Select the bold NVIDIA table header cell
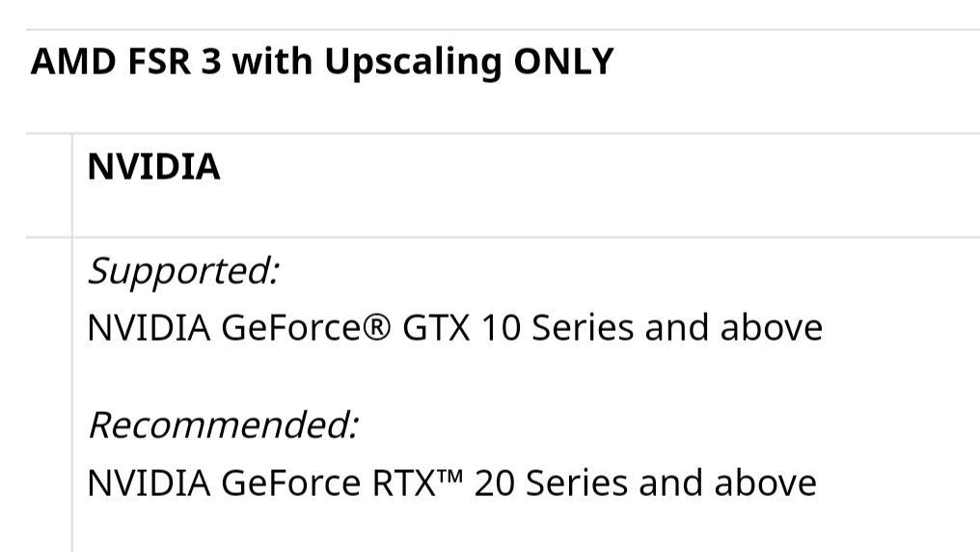Image resolution: width=980 pixels, height=552 pixels. [x=153, y=167]
